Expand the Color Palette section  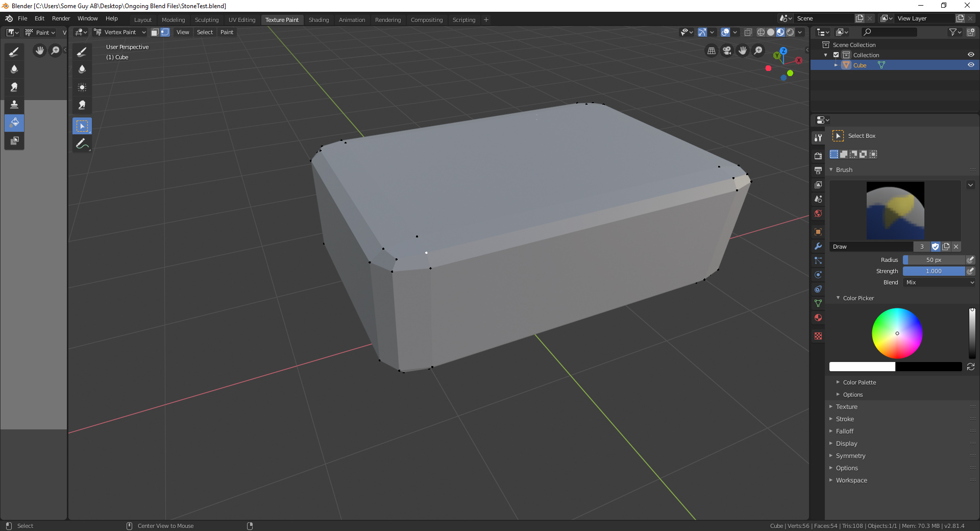pyautogui.click(x=860, y=382)
